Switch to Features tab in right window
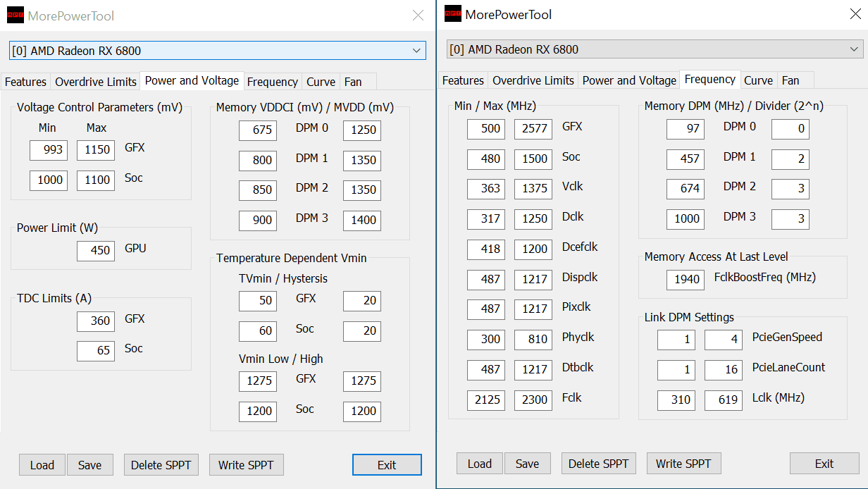This screenshot has height=489, width=868. pos(463,80)
